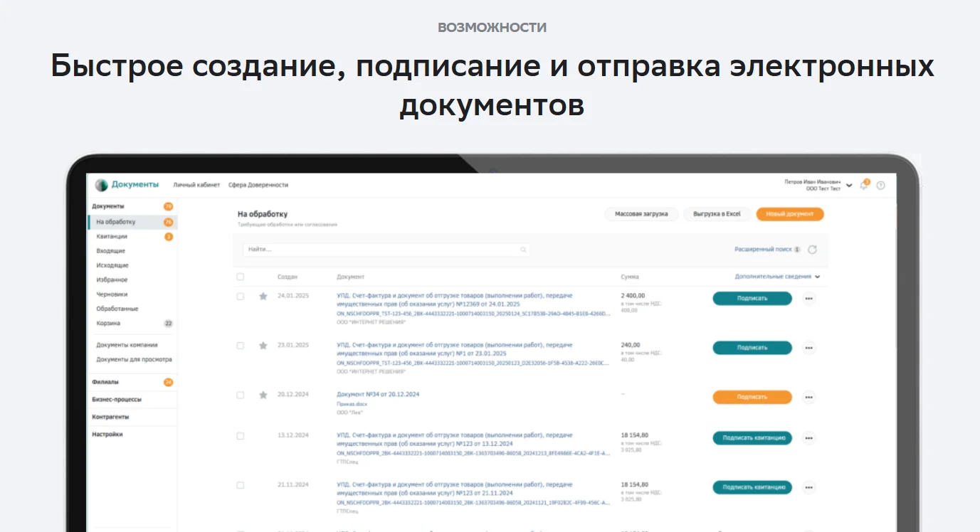Open the Корзина folder
This screenshot has width=980, height=532.
[x=108, y=323]
